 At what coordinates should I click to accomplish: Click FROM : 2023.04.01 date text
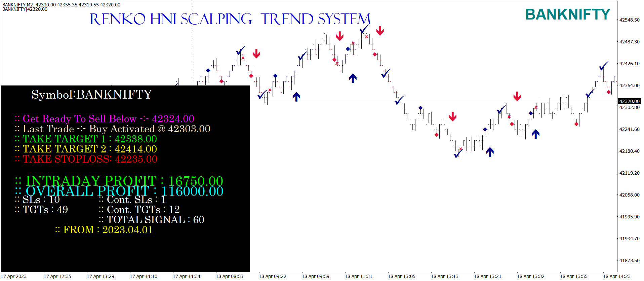[x=104, y=230]
